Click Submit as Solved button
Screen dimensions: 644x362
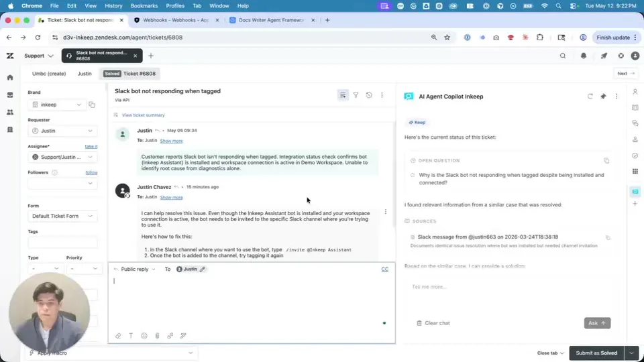pyautogui.click(x=596, y=353)
